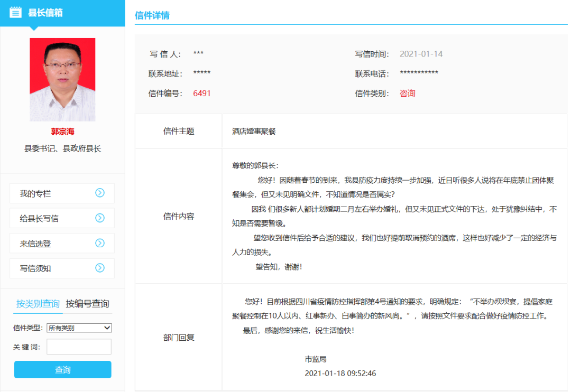
Task: Click the arrow icon next to 写信须知
Action: 100,268
